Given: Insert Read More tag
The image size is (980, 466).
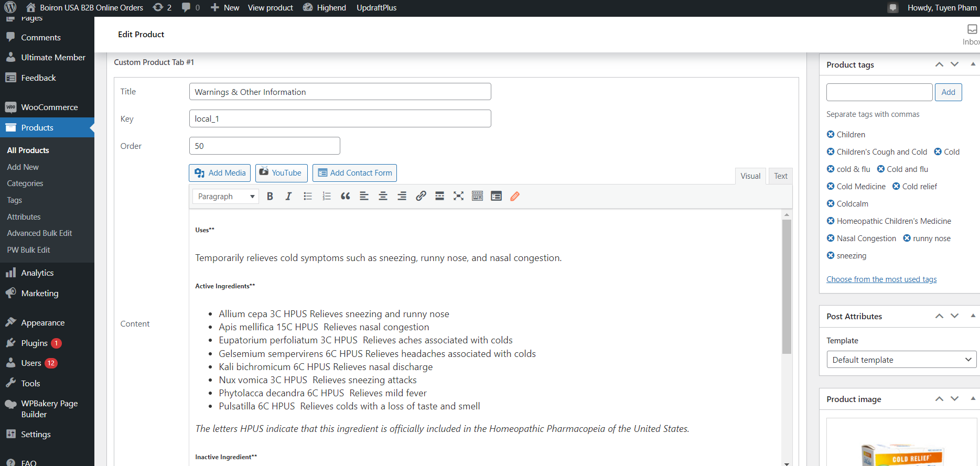Looking at the screenshot, I should tap(440, 196).
